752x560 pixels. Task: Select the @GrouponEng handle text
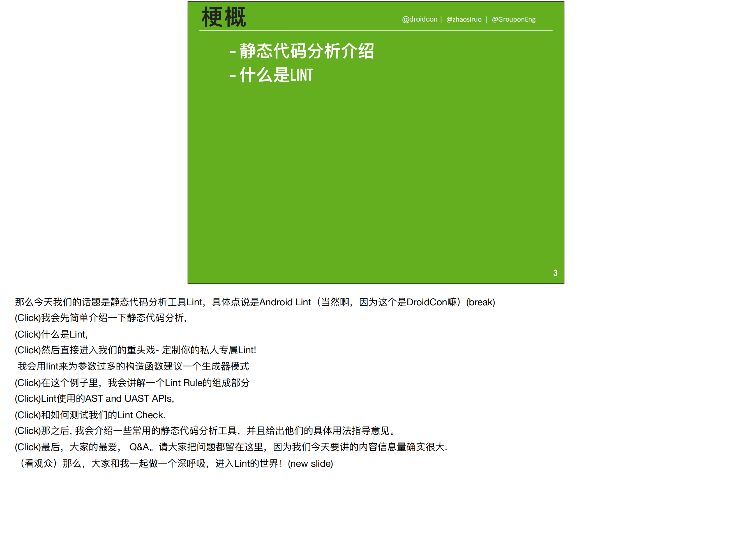coord(514,19)
